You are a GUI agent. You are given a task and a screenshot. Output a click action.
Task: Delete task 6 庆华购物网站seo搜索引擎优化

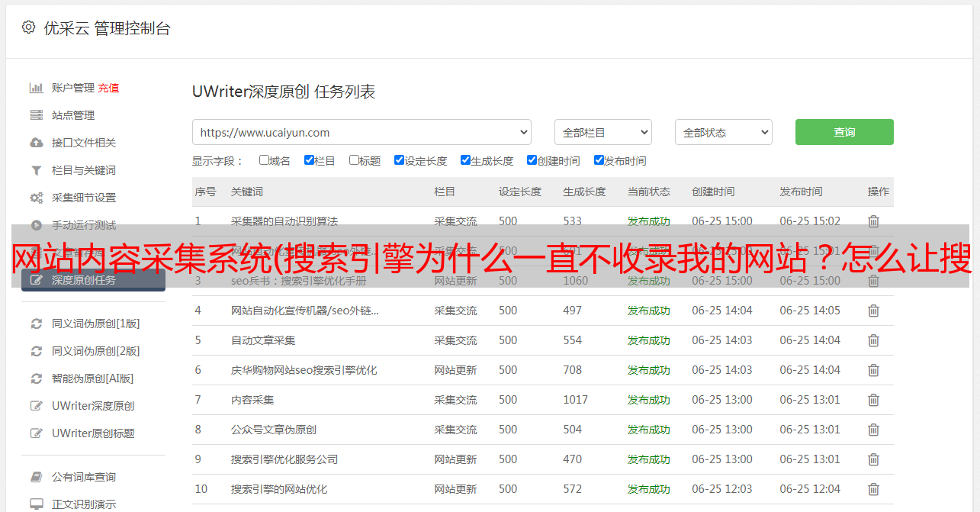pyautogui.click(x=874, y=370)
